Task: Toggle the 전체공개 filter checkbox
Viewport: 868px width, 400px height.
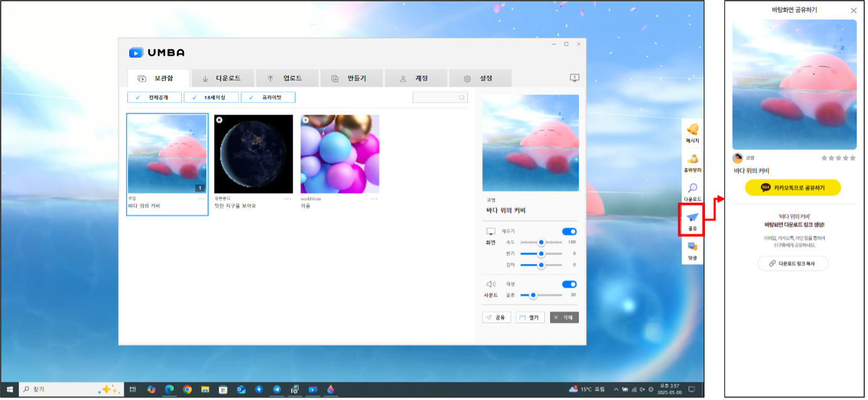Action: [x=155, y=97]
